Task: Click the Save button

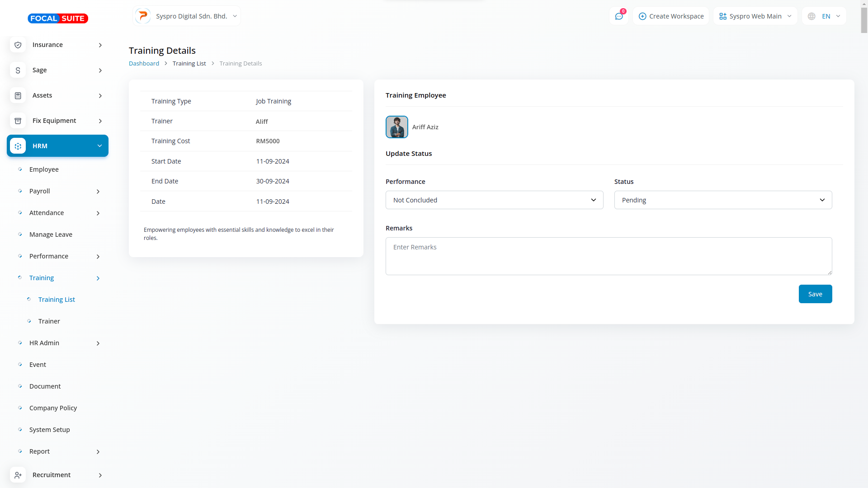Action: (x=815, y=294)
